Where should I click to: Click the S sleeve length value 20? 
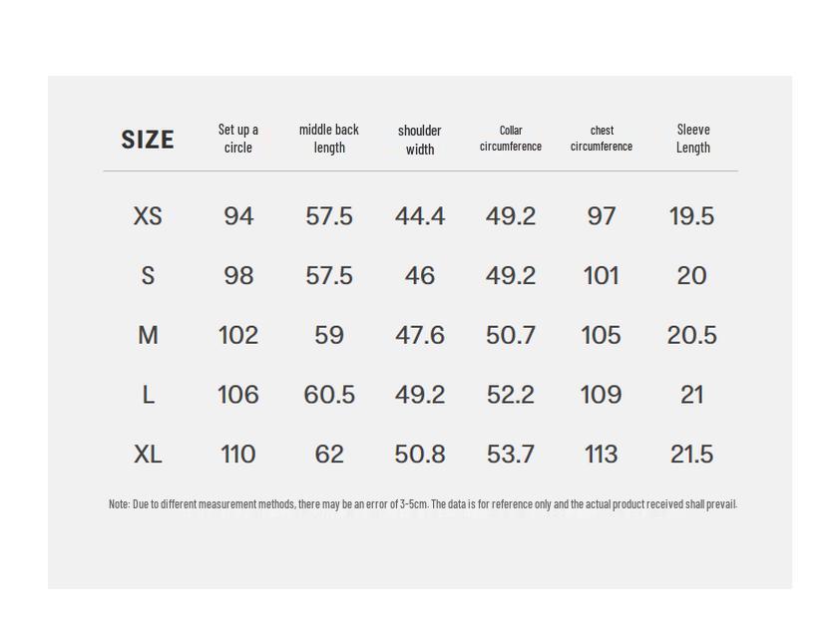(x=692, y=276)
